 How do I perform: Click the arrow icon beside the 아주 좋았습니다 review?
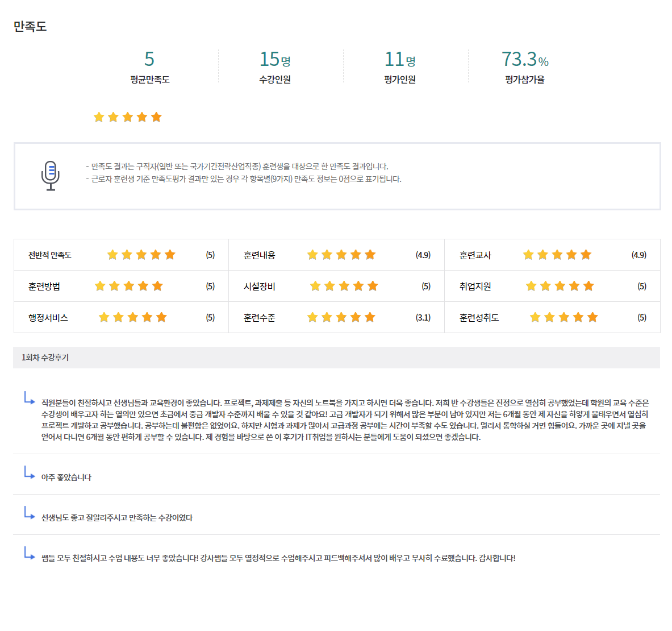(x=30, y=472)
